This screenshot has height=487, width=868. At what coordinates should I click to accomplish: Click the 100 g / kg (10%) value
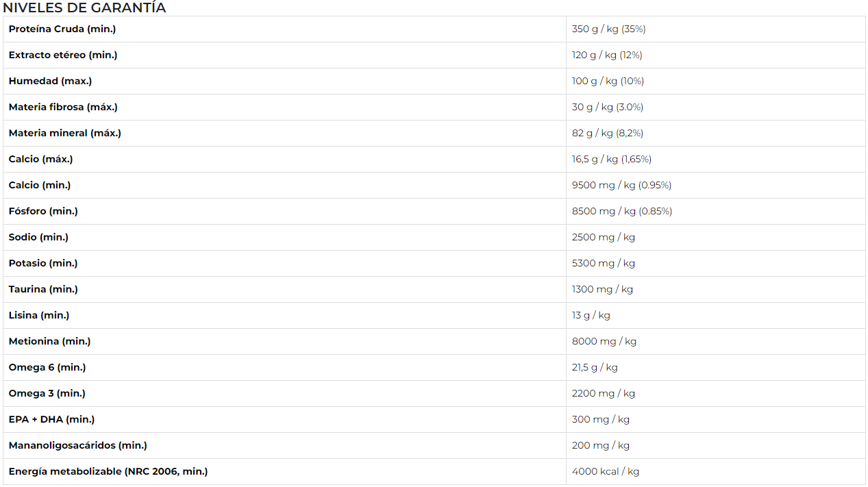(x=608, y=81)
